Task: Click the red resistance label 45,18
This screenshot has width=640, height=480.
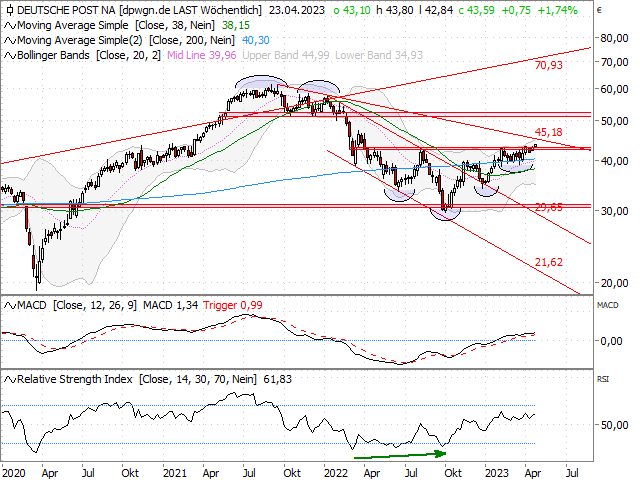Action: click(549, 132)
